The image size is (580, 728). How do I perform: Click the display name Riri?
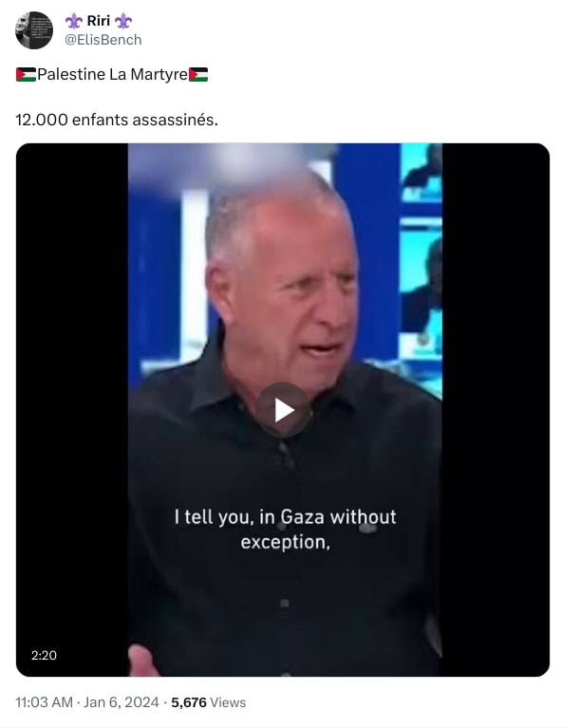pyautogui.click(x=99, y=21)
